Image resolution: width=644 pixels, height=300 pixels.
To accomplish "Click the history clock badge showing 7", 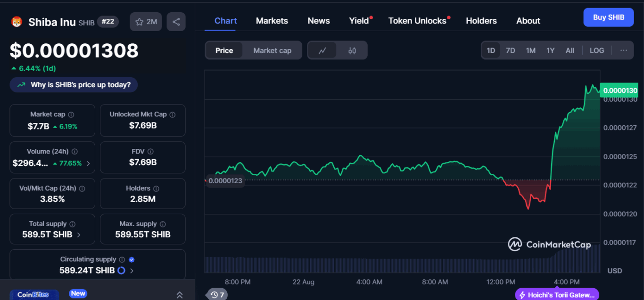I will (217, 295).
